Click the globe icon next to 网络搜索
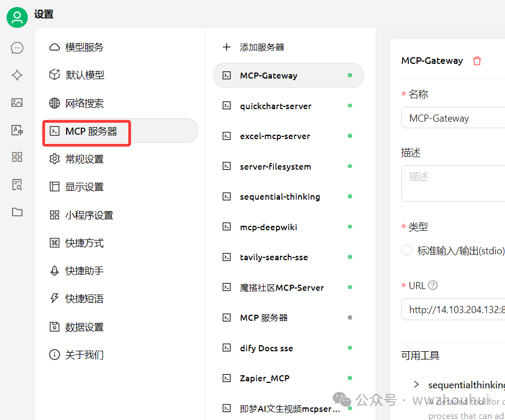Viewport: 505px width, 420px height. pyautogui.click(x=55, y=103)
